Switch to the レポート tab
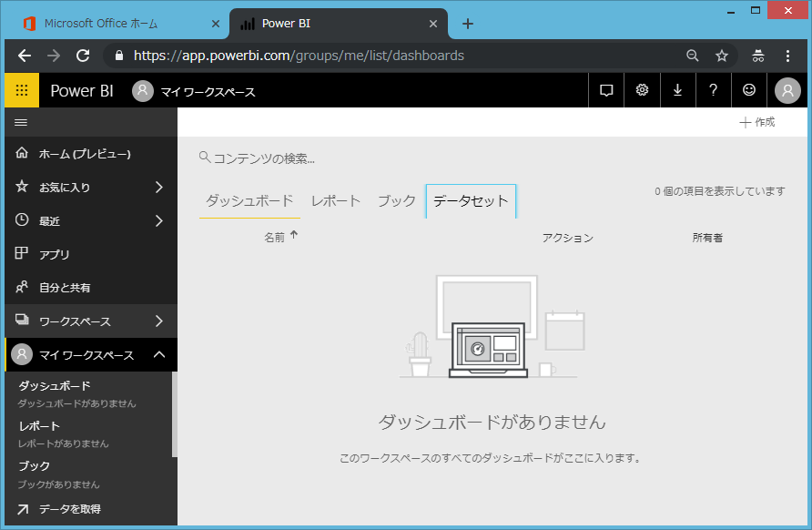812x530 pixels. [x=336, y=201]
